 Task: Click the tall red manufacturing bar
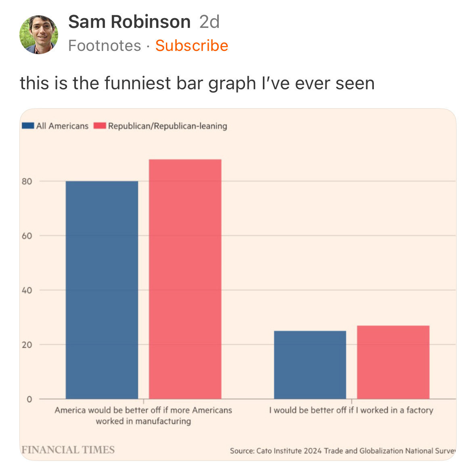click(185, 279)
